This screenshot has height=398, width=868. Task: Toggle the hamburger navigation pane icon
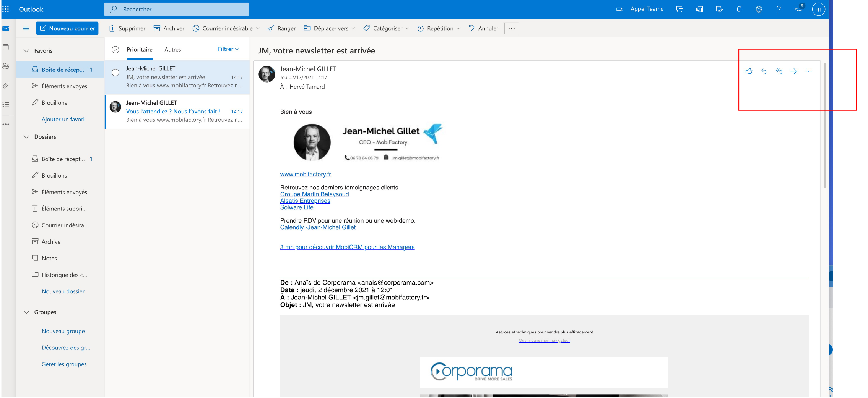tap(26, 28)
